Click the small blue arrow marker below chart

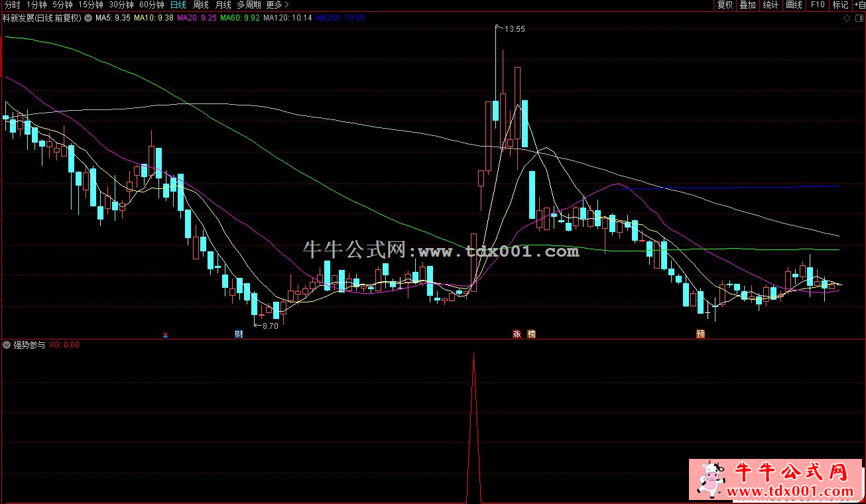(165, 336)
